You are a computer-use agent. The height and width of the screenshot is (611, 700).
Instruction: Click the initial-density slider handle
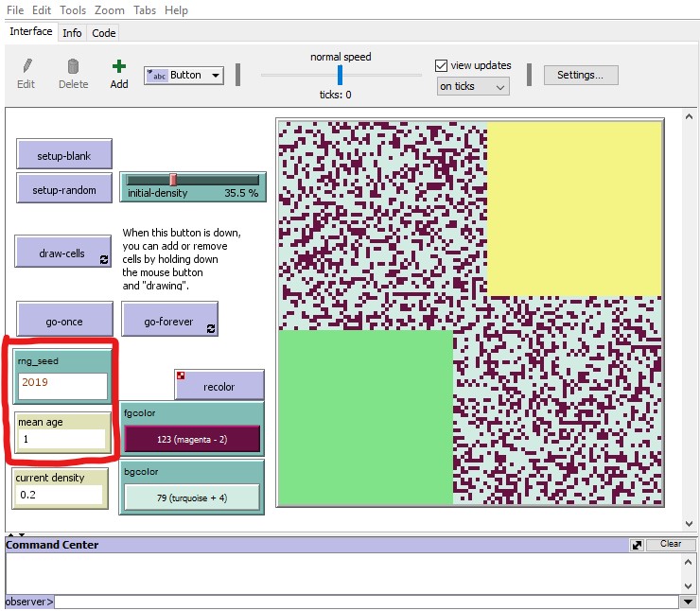coord(173,180)
